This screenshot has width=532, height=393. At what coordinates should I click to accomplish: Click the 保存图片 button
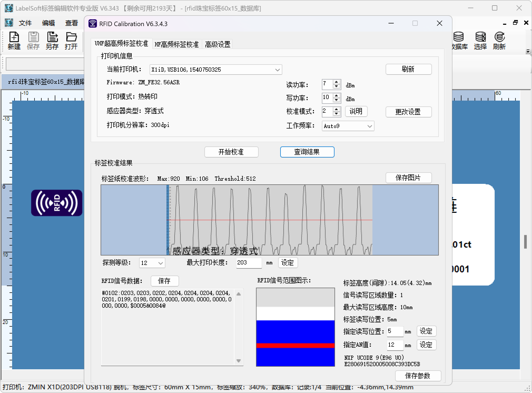[408, 178]
